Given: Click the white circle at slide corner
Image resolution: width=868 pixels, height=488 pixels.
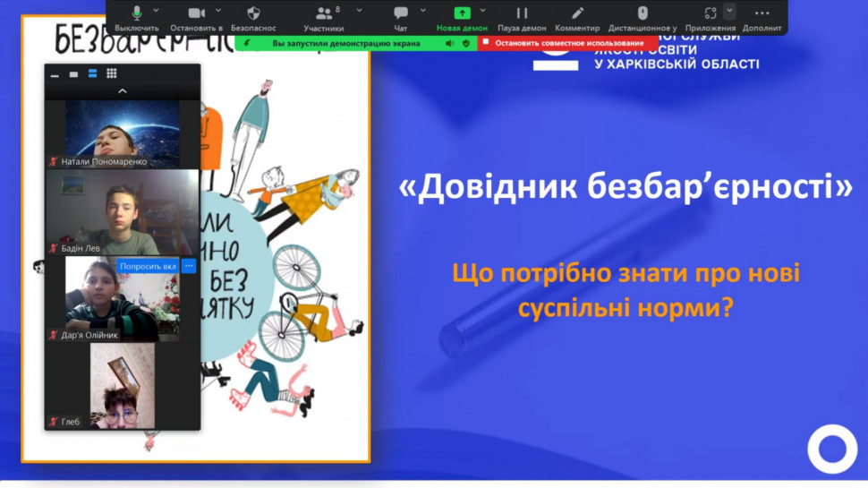Looking at the screenshot, I should [x=832, y=449].
